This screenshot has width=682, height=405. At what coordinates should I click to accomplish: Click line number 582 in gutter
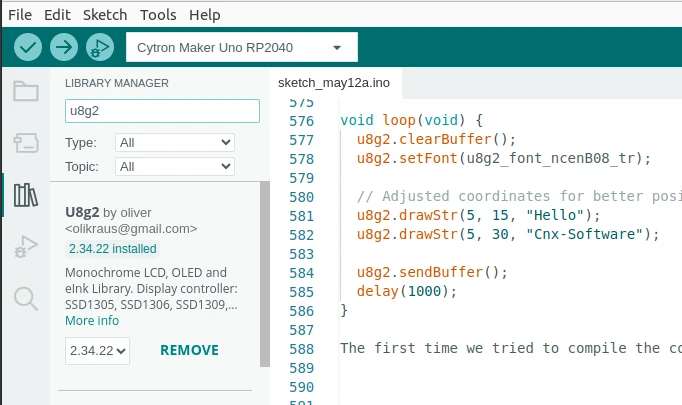[301, 235]
